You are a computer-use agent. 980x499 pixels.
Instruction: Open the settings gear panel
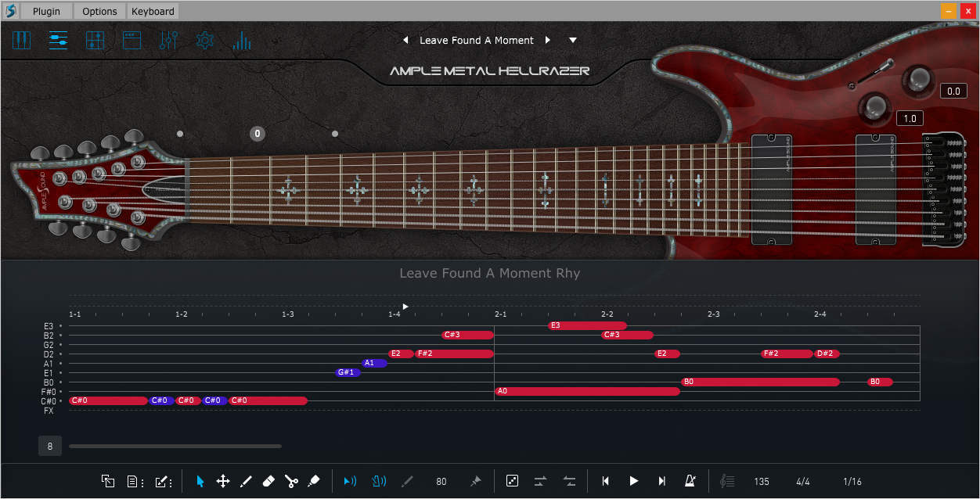coord(205,41)
